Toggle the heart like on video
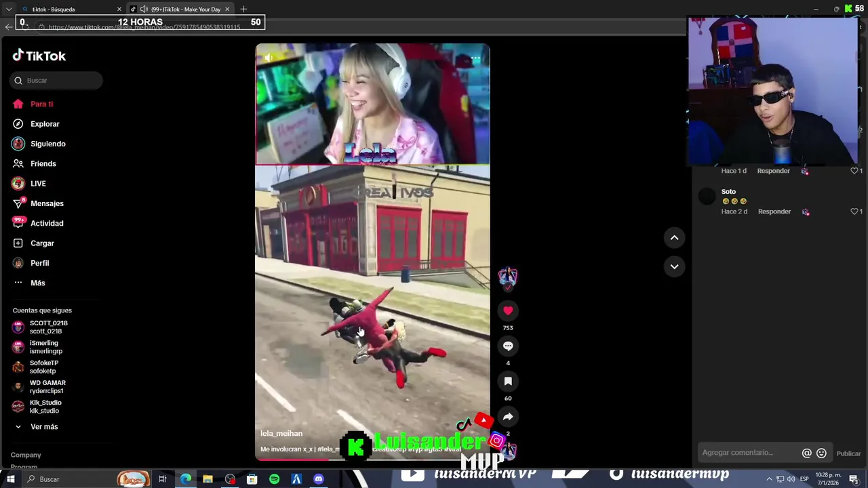868x488 pixels. [508, 310]
